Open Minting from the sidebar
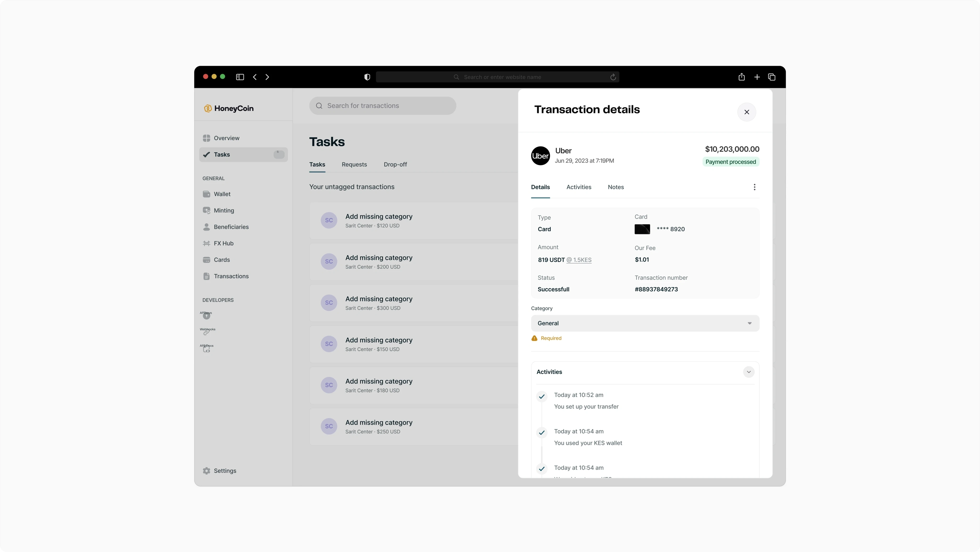This screenshot has height=552, width=980. (x=223, y=211)
